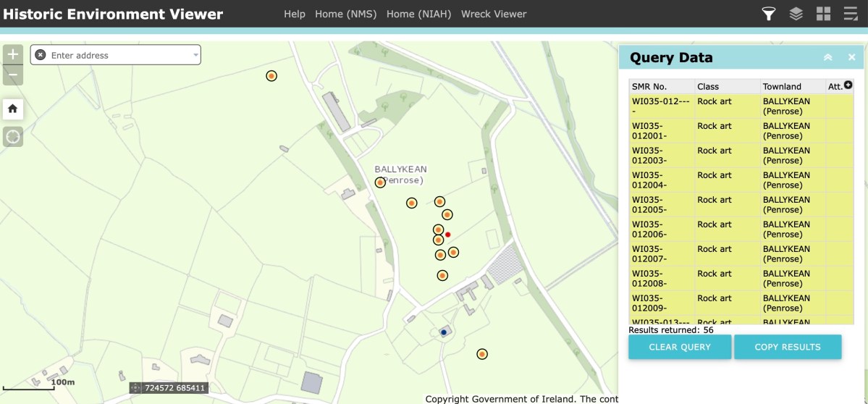The width and height of the screenshot is (868, 404).
Task: Expand the address search dropdown arrow
Action: [195, 55]
